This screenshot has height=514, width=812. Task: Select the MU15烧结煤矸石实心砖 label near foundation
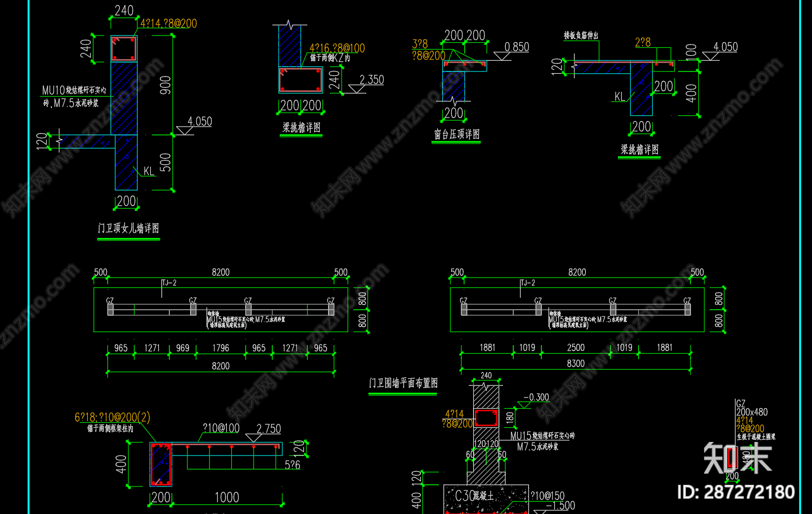coord(542,436)
